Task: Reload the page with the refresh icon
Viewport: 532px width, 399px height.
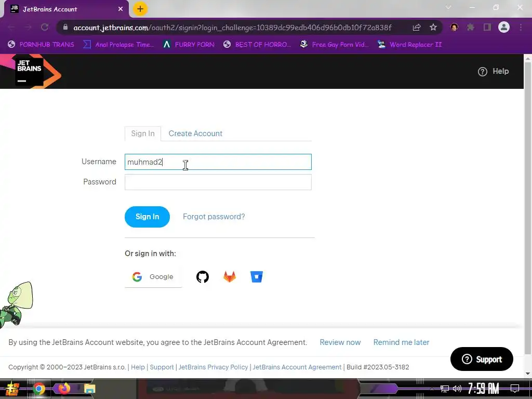Action: pos(45,28)
